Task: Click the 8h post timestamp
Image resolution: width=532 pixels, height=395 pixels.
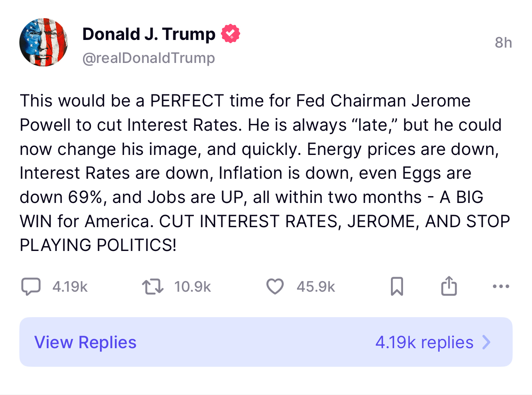Action: point(503,42)
